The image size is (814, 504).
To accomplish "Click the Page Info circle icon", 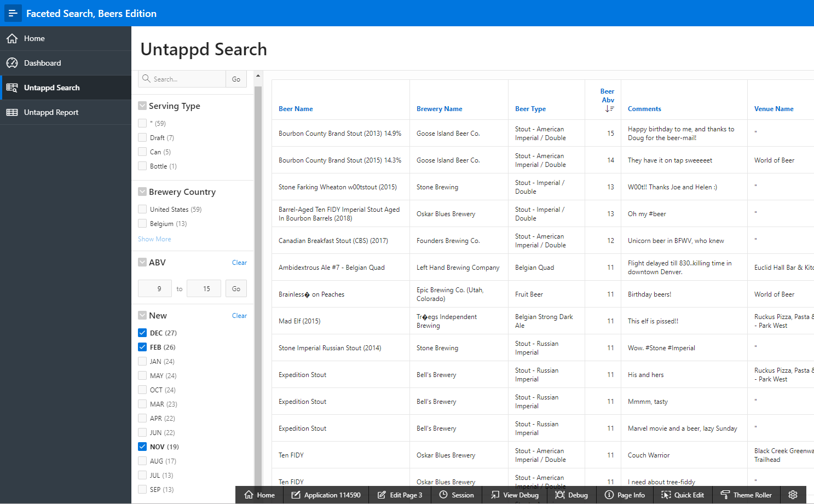I will tap(609, 495).
